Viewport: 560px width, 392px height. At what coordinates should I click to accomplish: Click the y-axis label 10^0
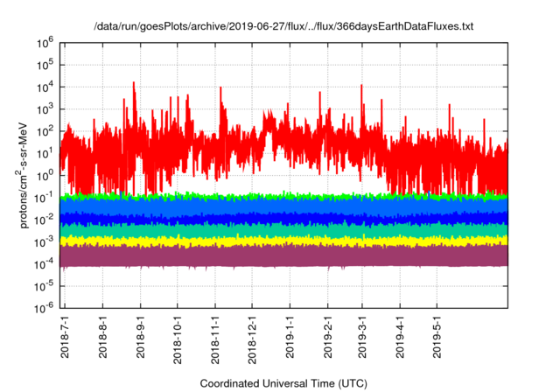coord(45,176)
